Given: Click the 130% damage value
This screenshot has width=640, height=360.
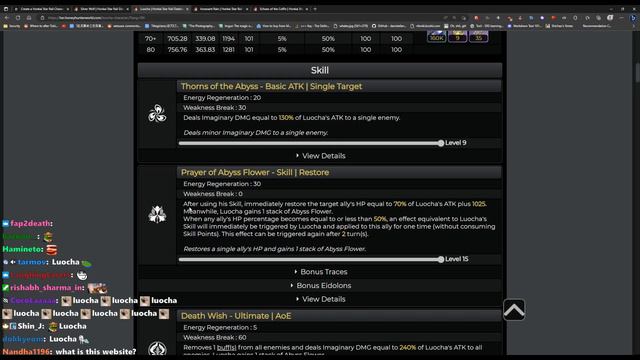Looking at the screenshot, I should point(286,118).
